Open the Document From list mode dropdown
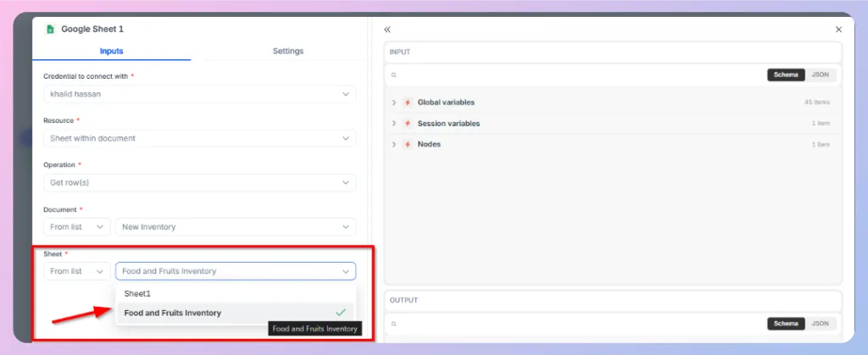The width and height of the screenshot is (868, 355). [77, 227]
